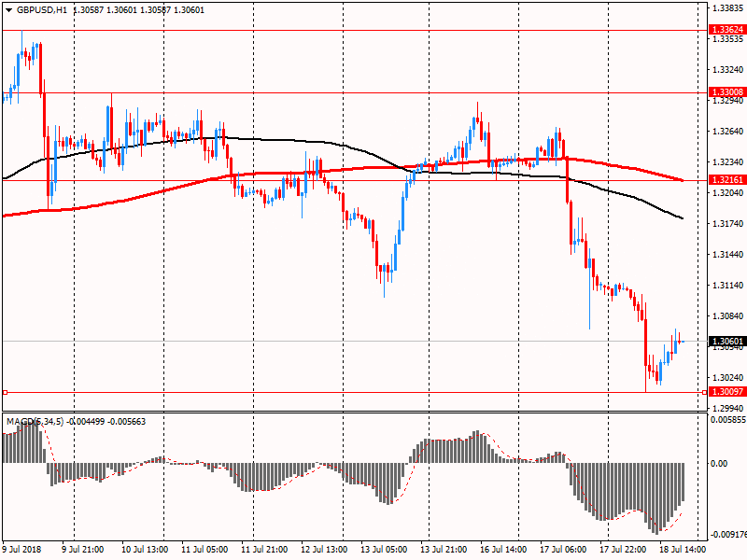
Task: Click the 16 Jul 14:00 time axis label
Action: [503, 550]
